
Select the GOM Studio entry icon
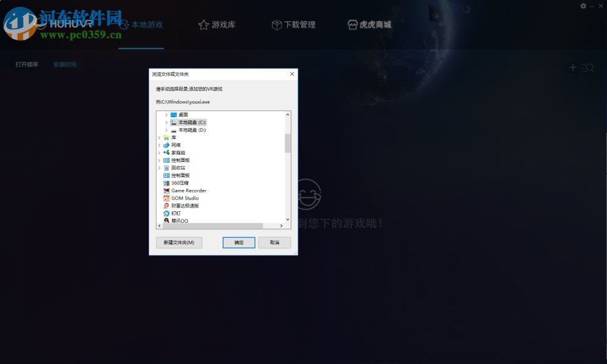165,198
